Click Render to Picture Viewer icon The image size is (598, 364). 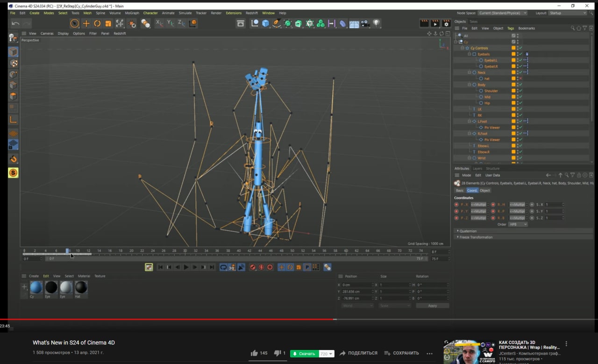[435, 23]
